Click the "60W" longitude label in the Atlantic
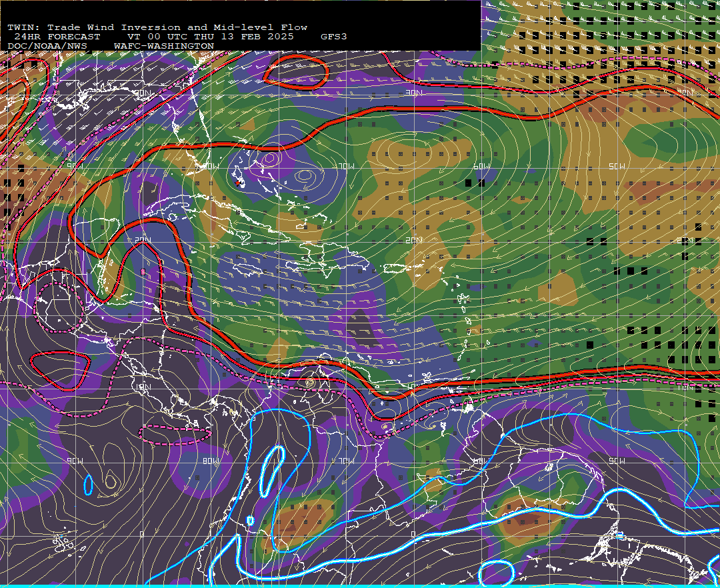Viewport: 720px width, 588px height. tap(481, 167)
